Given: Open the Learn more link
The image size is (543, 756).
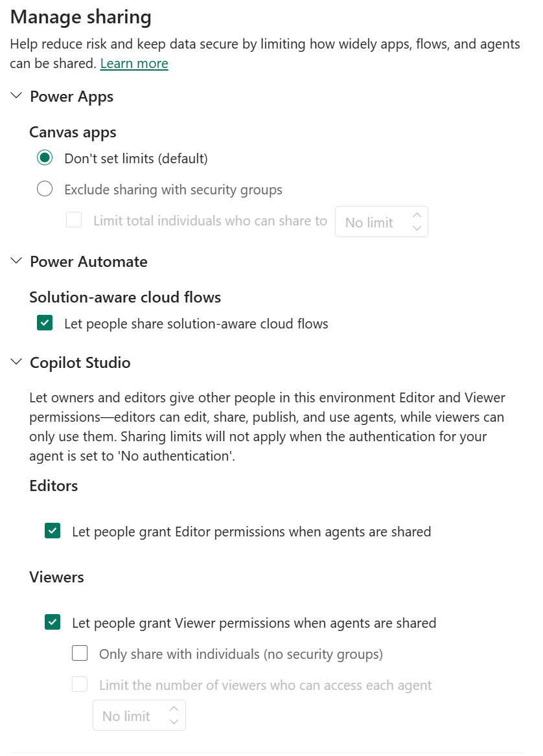Looking at the screenshot, I should [x=133, y=63].
